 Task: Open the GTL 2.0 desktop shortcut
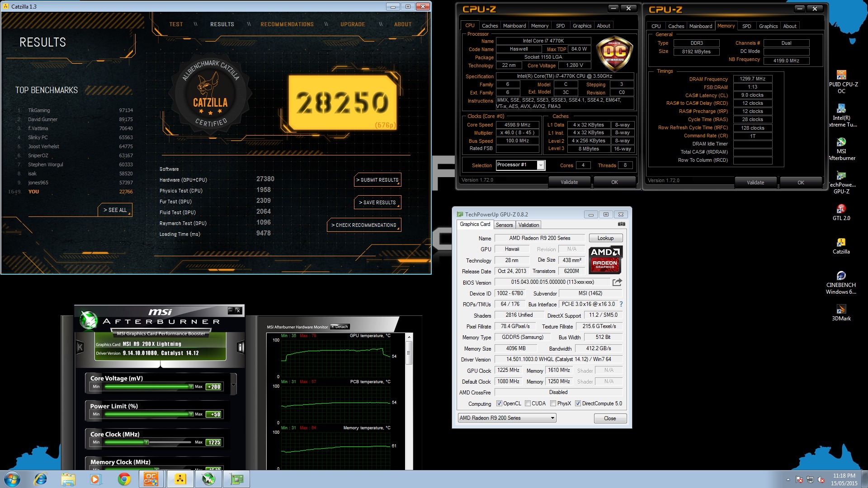click(841, 212)
